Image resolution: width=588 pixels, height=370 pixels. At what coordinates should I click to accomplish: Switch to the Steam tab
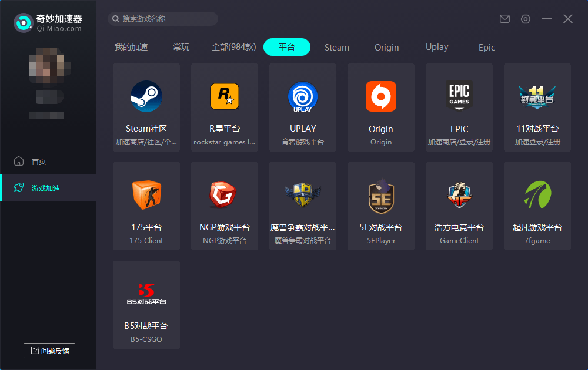click(x=336, y=47)
